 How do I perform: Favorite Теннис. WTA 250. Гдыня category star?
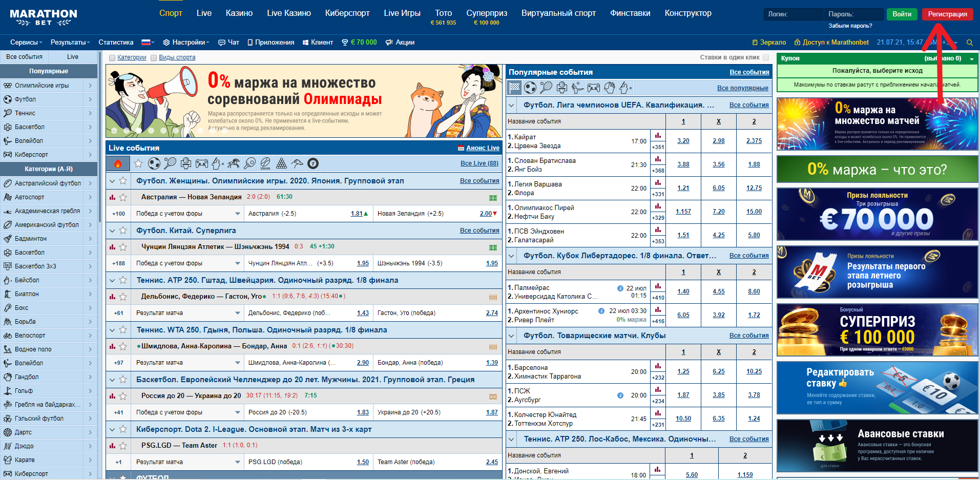123,330
